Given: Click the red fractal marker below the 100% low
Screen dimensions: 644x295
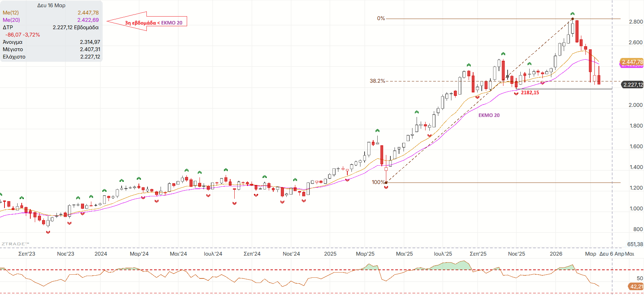Looking at the screenshot, I should coord(386,187).
